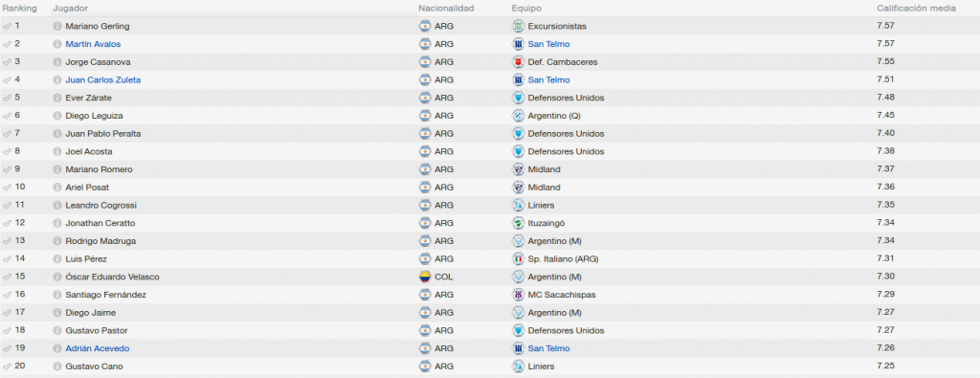The image size is (980, 378).
Task: Toggle pin marker on ranking 20 row
Action: (x=7, y=367)
